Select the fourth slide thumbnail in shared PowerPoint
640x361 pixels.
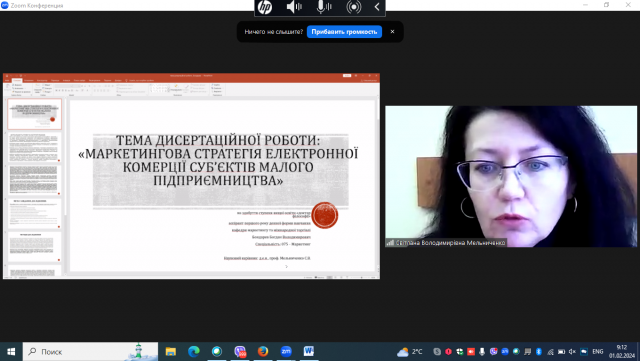[x=35, y=214]
